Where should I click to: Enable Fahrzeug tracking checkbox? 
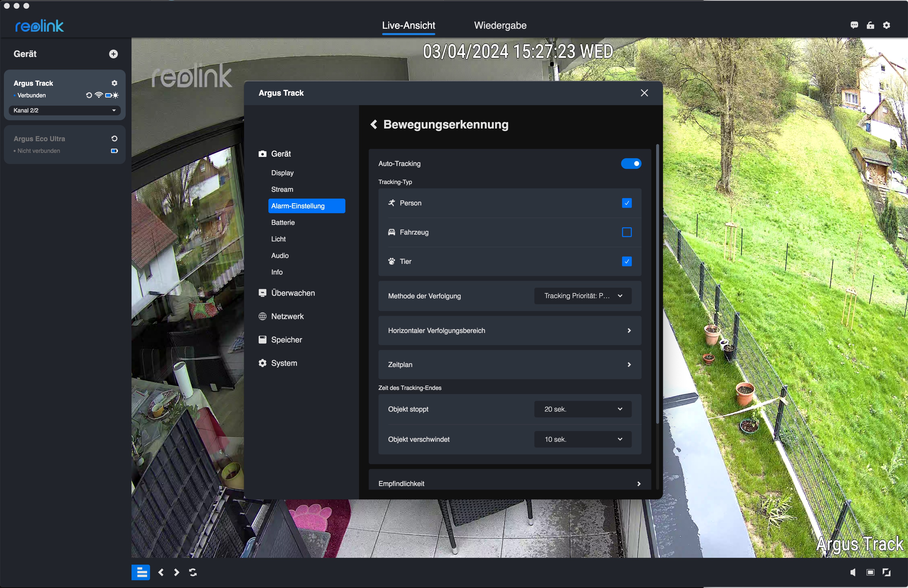coord(626,232)
